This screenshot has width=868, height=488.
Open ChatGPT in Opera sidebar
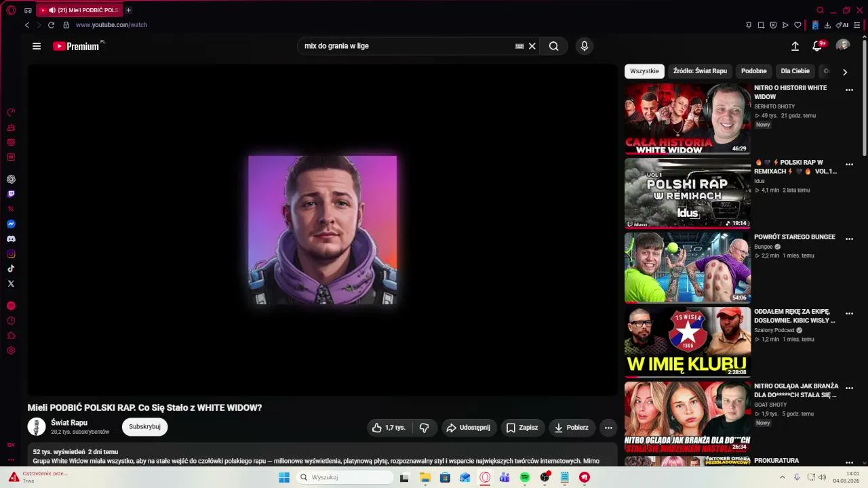(11, 179)
